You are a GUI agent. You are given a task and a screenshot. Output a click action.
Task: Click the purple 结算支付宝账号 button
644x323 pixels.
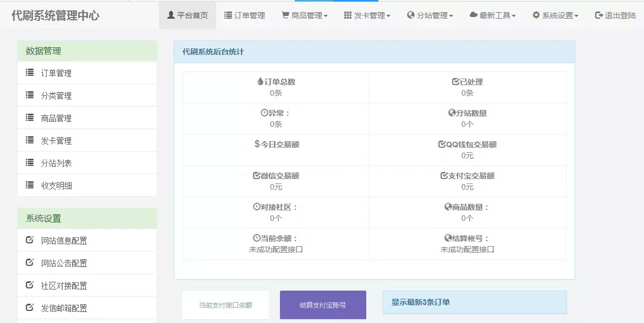pos(323,305)
